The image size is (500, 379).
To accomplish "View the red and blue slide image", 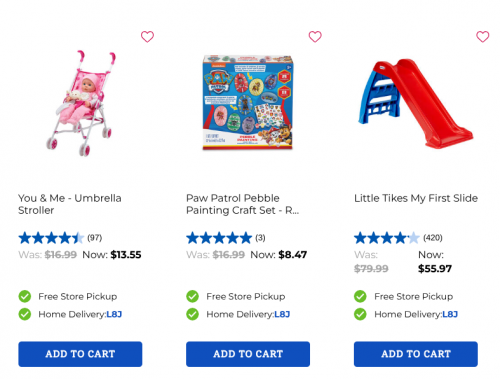I will pos(415,103).
